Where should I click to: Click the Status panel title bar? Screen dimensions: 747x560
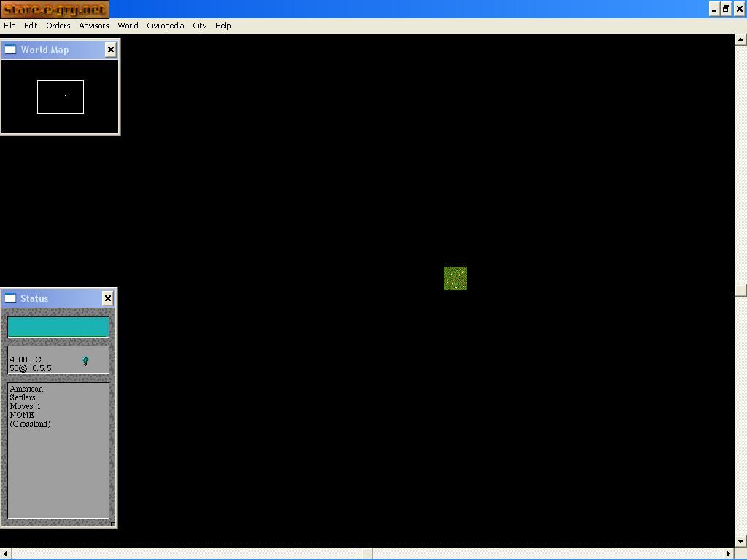click(x=58, y=298)
